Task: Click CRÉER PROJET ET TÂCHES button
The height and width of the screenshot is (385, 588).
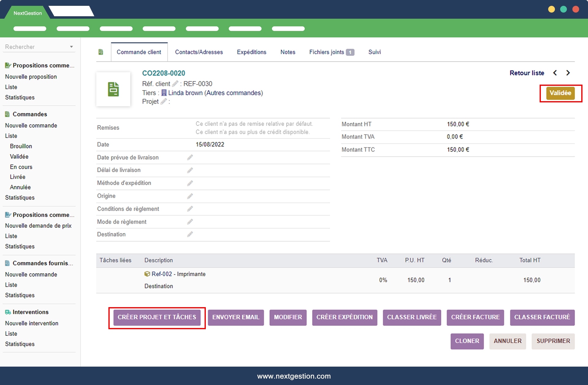Action: click(157, 317)
